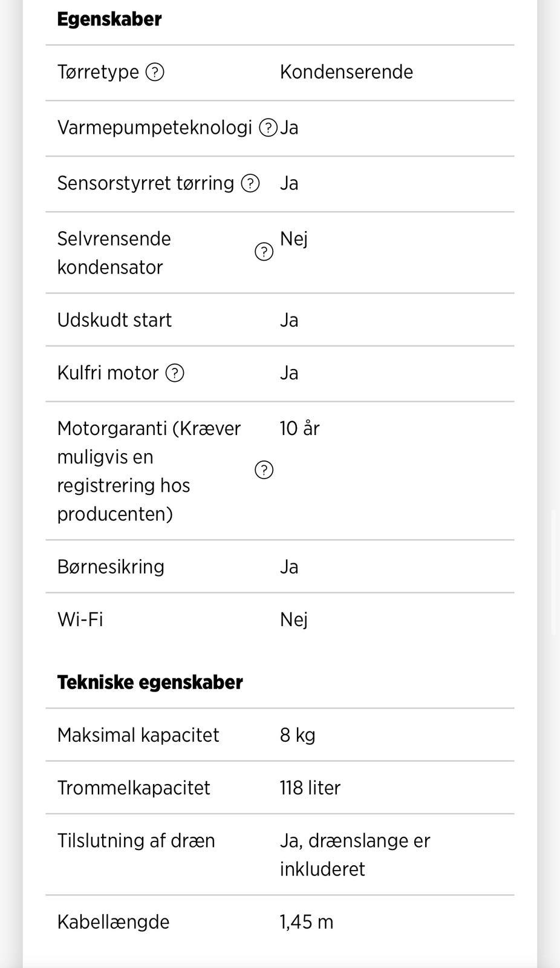Click Tilslutning af dræn label
The image size is (560, 968).
(136, 841)
